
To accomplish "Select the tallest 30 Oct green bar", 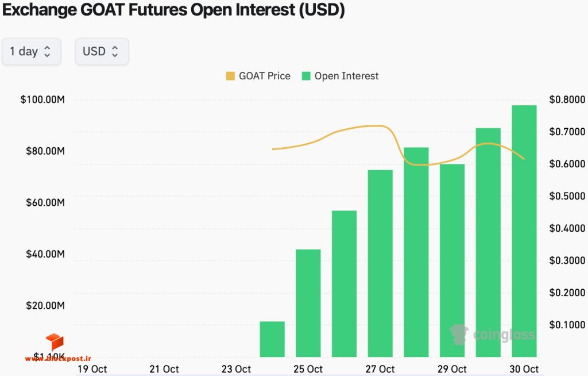I will point(524,231).
